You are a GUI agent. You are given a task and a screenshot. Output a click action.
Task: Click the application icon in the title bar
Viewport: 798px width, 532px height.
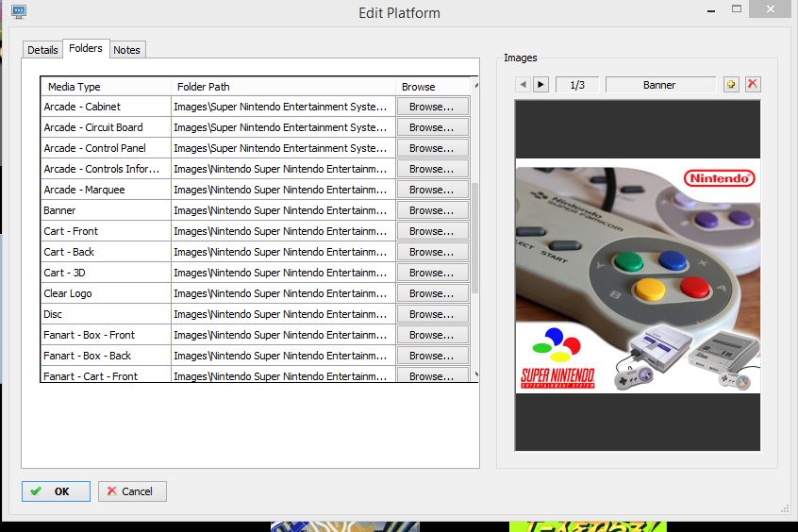[19, 11]
